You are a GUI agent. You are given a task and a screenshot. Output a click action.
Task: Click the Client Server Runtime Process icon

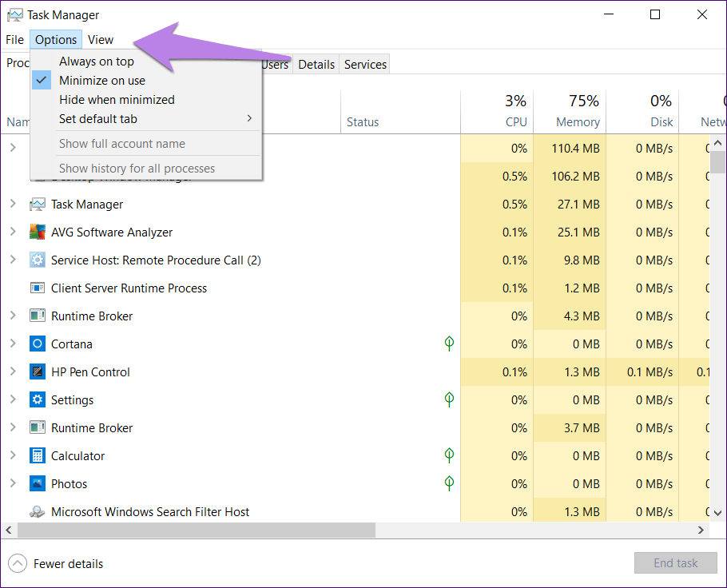point(37,288)
